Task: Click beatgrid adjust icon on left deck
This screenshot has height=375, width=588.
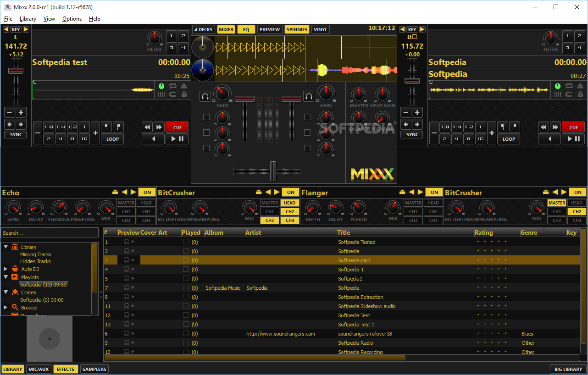Action: tap(161, 94)
